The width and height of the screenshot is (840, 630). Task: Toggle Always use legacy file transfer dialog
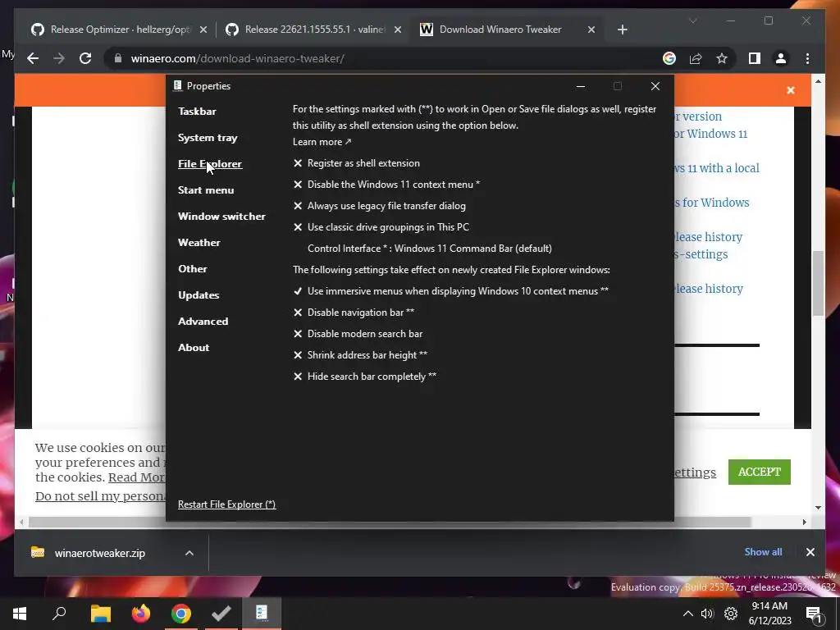coord(379,206)
